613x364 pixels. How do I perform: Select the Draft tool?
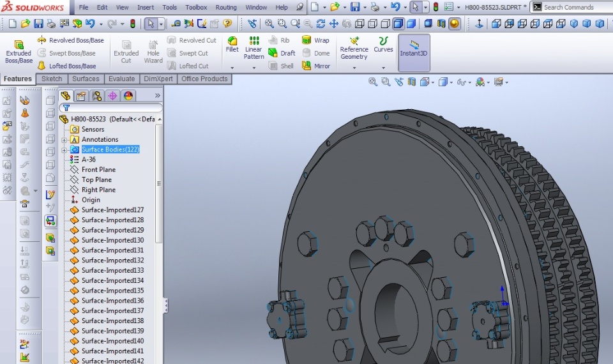click(x=282, y=53)
